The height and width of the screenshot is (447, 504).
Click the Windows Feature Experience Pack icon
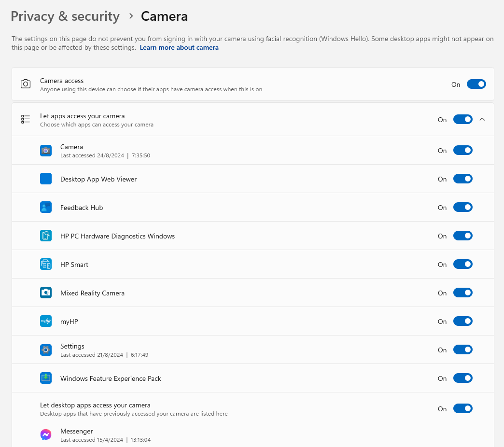point(46,378)
